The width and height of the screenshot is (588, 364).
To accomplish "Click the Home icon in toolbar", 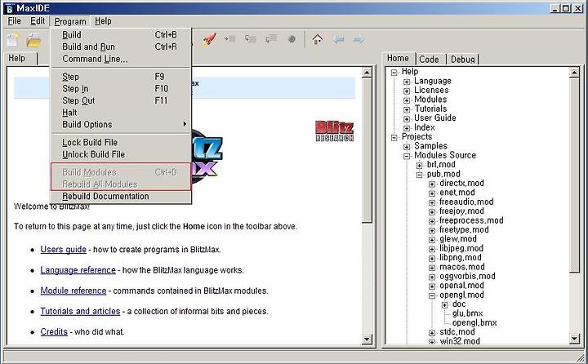I will 317,39.
